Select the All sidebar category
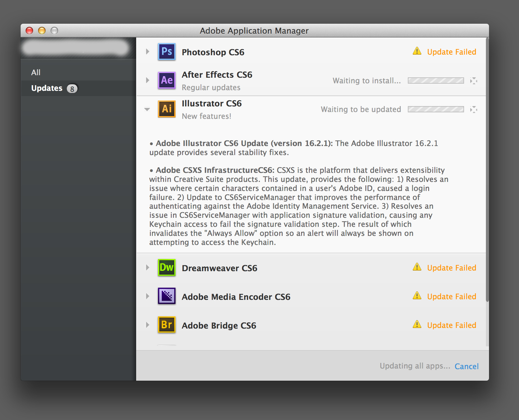Viewport: 519px width, 420px height. (x=78, y=72)
